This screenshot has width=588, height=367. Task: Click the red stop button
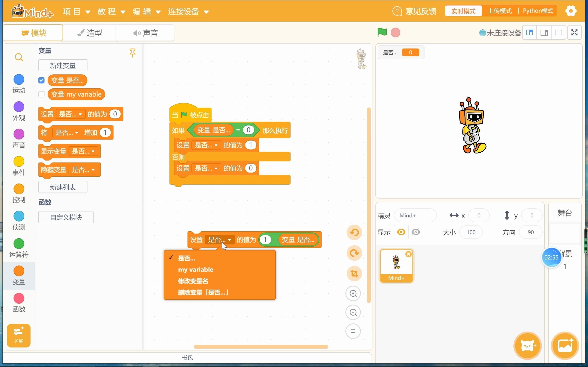point(395,33)
